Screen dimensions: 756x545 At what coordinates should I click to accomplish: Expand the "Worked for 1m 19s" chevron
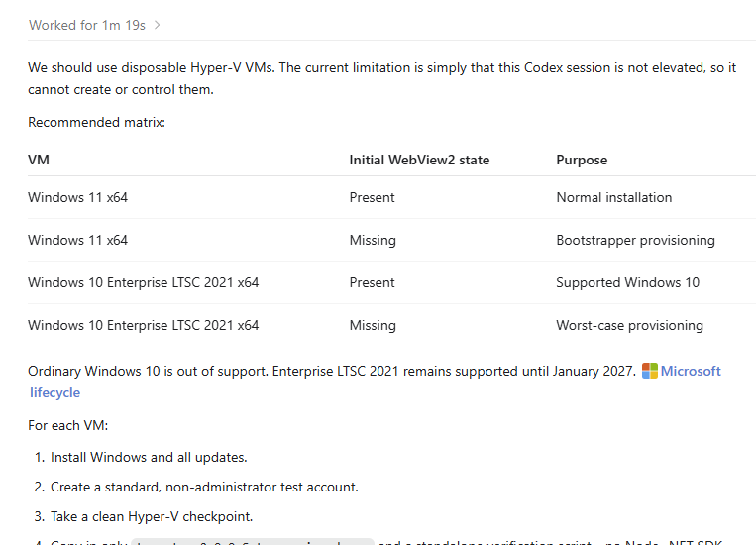pyautogui.click(x=158, y=25)
